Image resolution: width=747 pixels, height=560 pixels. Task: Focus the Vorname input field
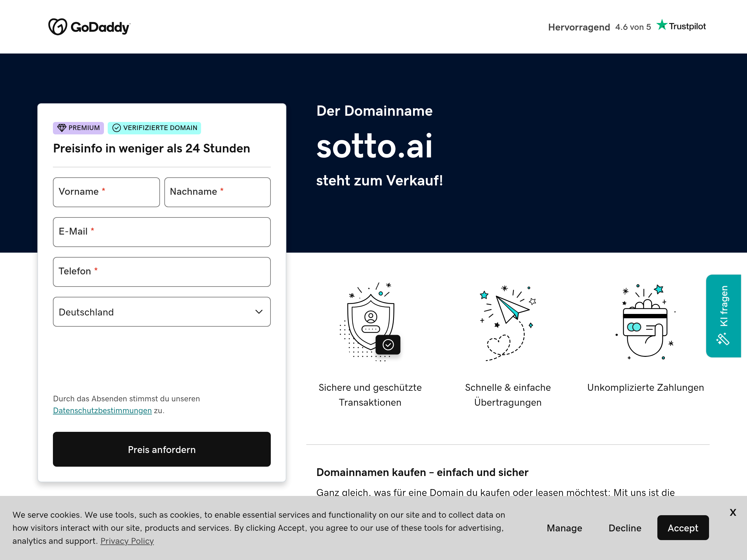pos(106,192)
